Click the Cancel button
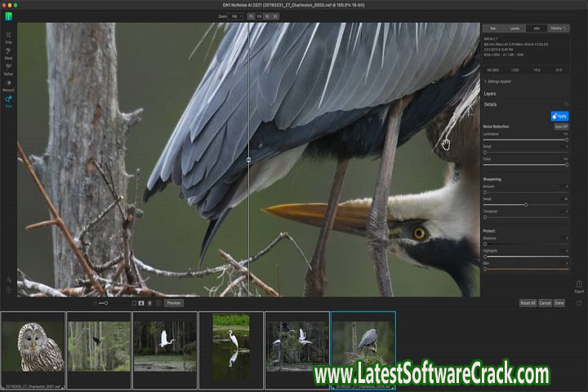Image resolution: width=588 pixels, height=392 pixels. pyautogui.click(x=546, y=303)
